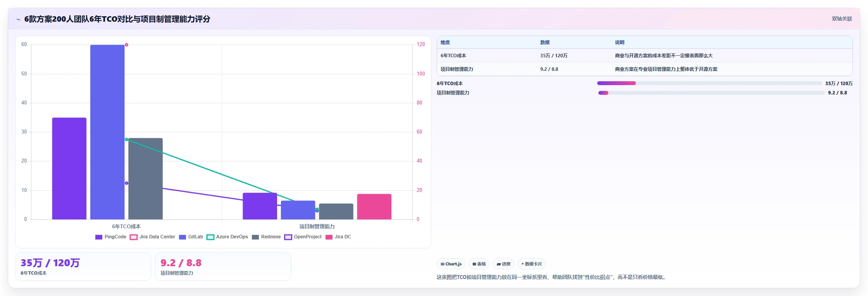This screenshot has height=296, width=868.
Task: Click description starting 商业与开源方案的成本差距
Action: 664,56
